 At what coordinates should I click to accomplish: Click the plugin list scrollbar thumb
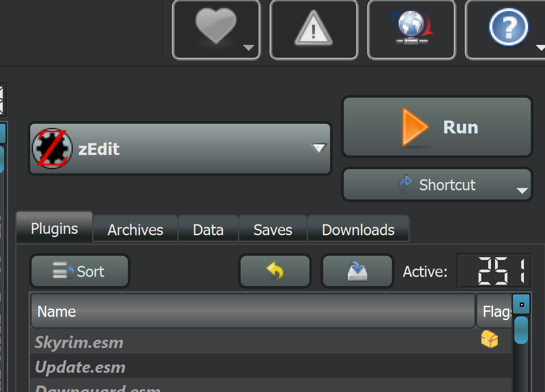(x=521, y=330)
